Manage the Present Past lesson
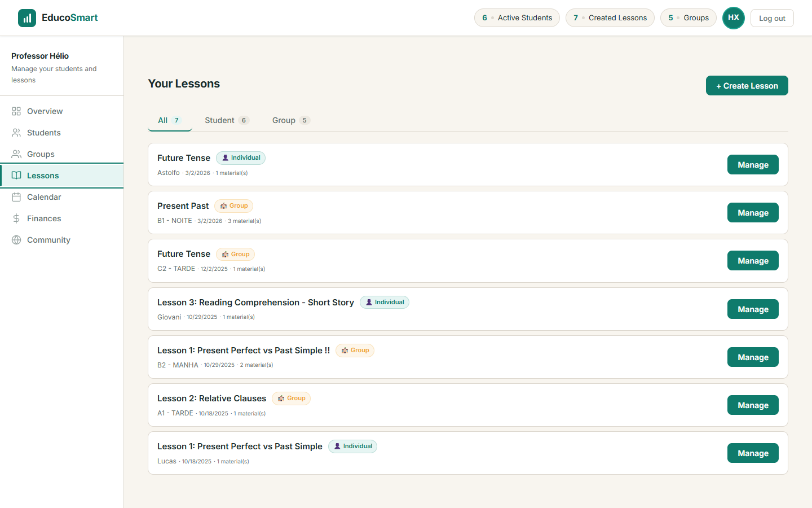812x508 pixels. click(x=752, y=213)
